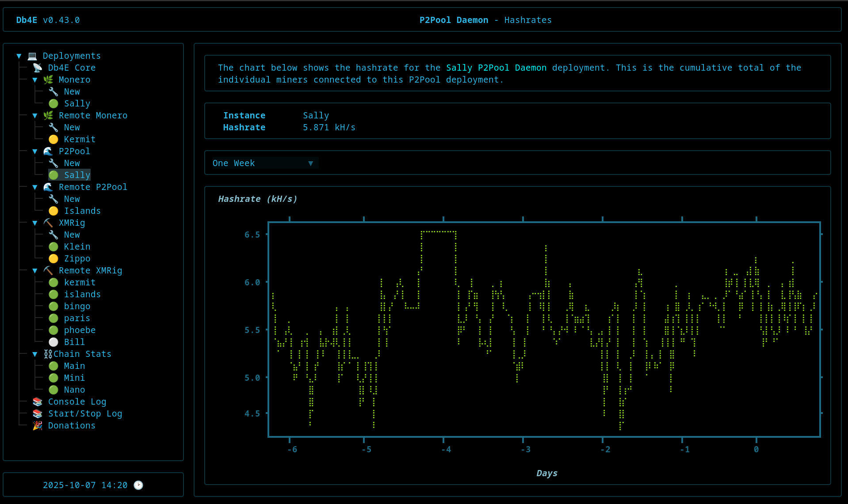The image size is (848, 504).
Task: Open the Sally deployment under Monero
Action: tap(77, 103)
